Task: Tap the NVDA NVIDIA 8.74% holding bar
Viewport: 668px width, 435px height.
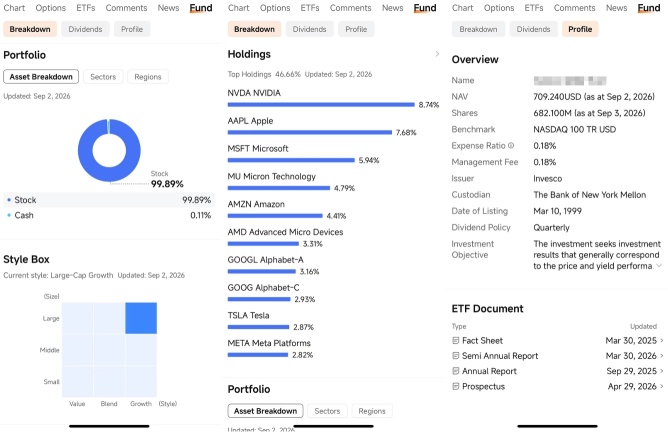Action: coord(321,104)
